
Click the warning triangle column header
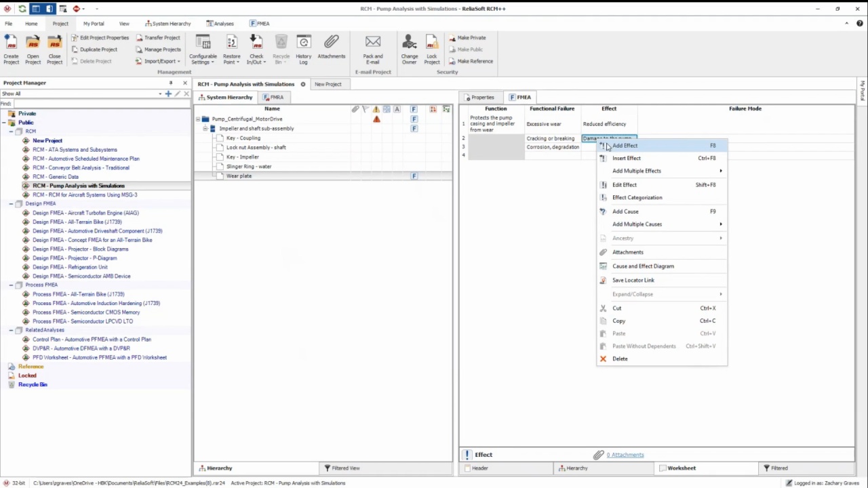tap(376, 109)
